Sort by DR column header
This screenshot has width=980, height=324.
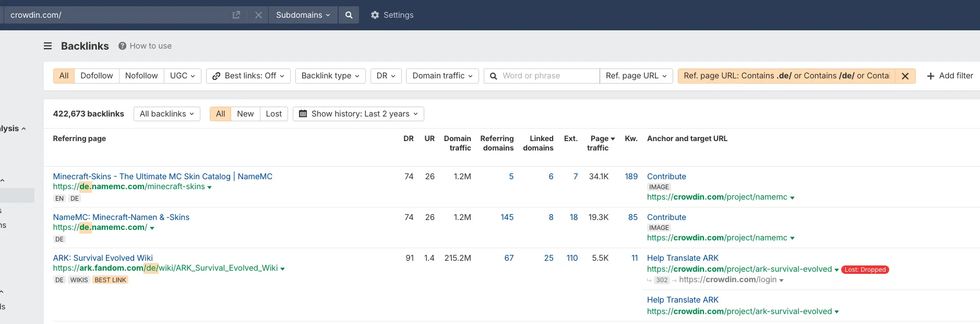409,138
